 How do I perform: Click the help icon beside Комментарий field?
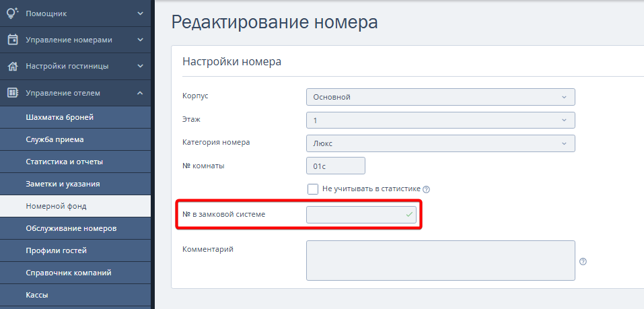pos(583,261)
